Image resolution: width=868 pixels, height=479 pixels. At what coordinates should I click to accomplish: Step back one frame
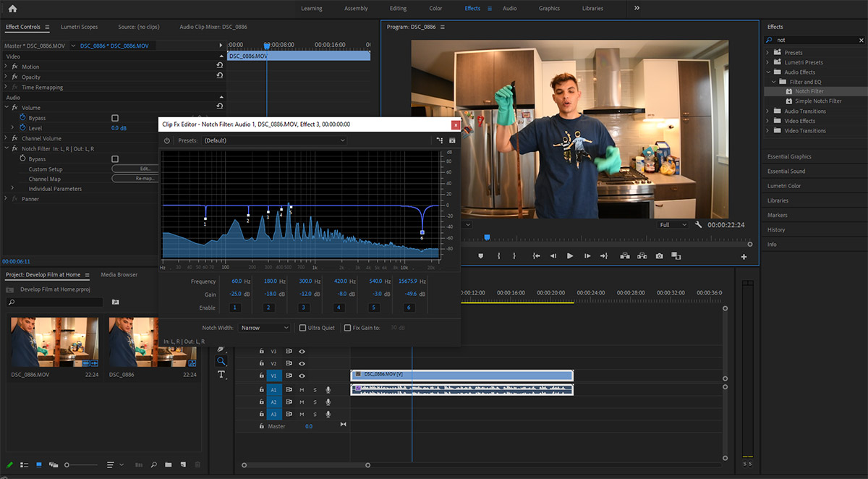553,255
